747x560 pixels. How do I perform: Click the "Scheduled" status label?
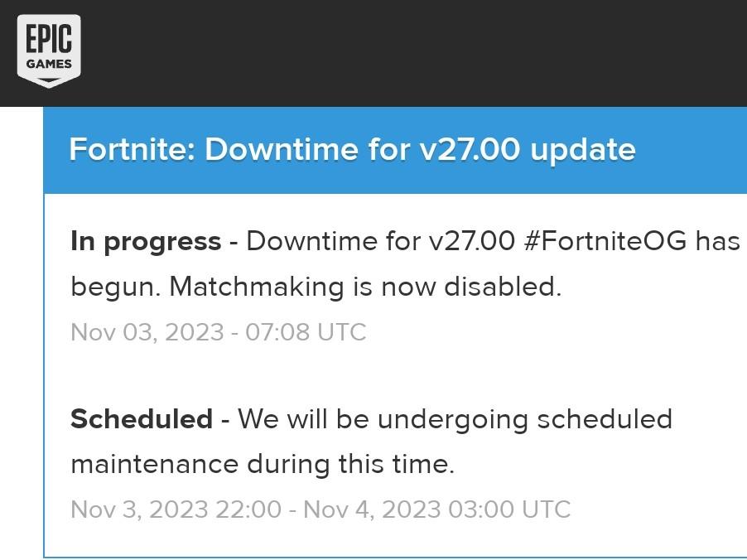pos(142,419)
